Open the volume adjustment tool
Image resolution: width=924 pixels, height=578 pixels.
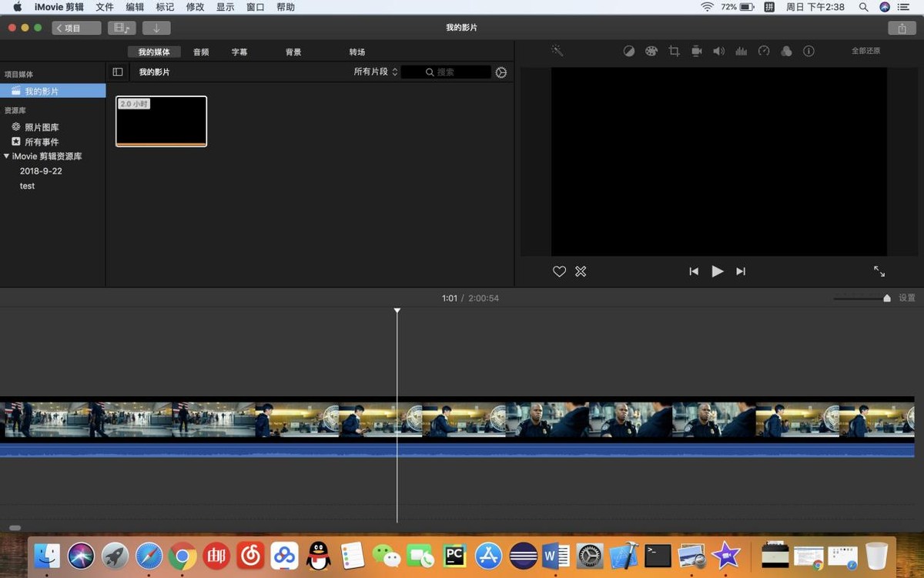click(x=718, y=52)
